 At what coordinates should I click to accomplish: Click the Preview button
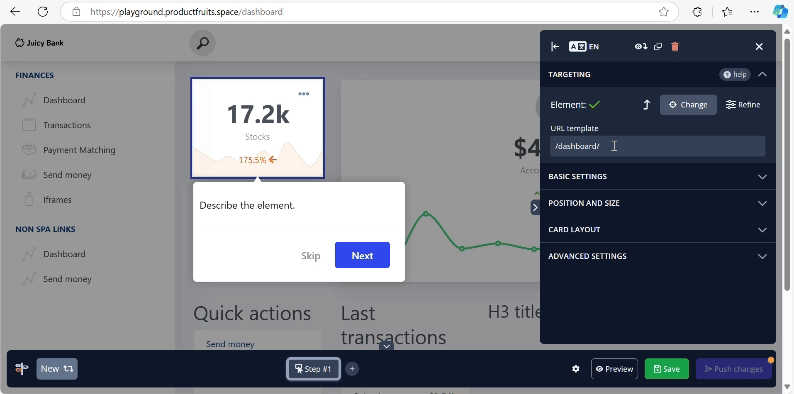[614, 369]
